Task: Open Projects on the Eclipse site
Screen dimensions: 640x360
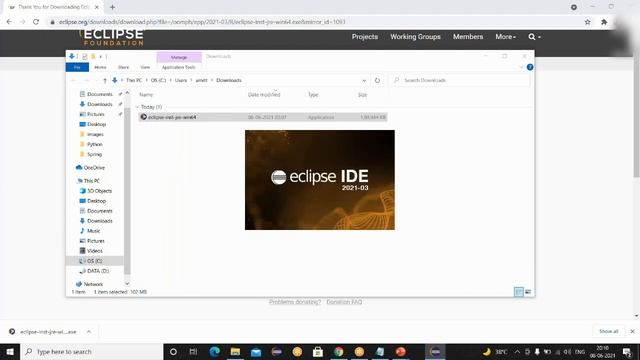Action: point(364,37)
